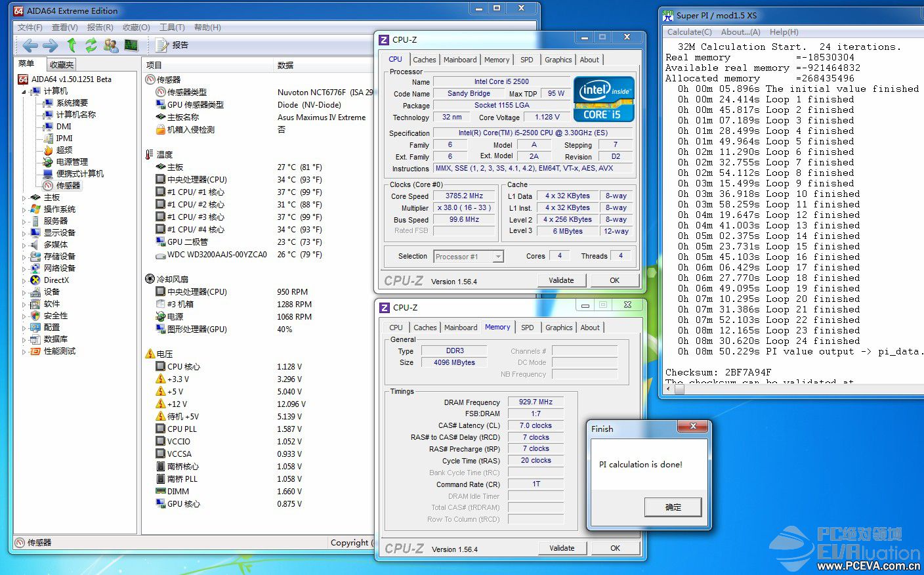Select 超频 flame icon entry
The height and width of the screenshot is (575, 924).
[49, 150]
